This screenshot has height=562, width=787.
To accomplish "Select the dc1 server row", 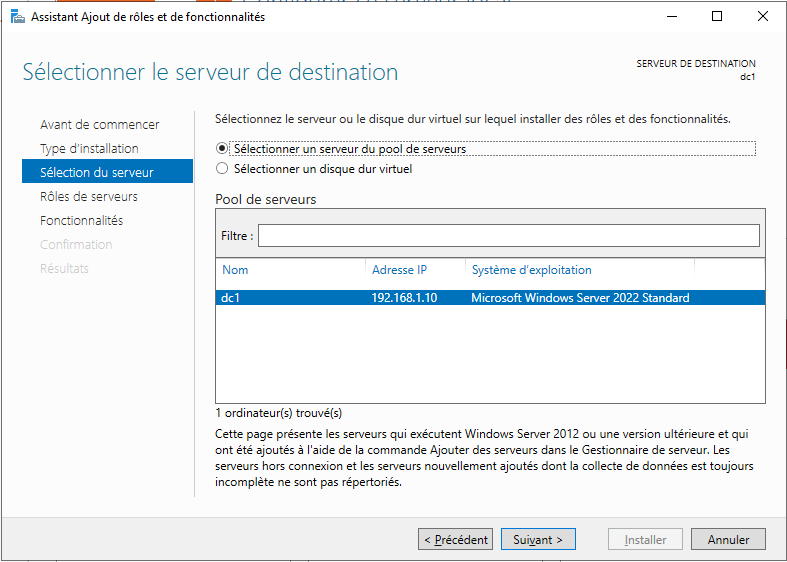I will pos(232,298).
